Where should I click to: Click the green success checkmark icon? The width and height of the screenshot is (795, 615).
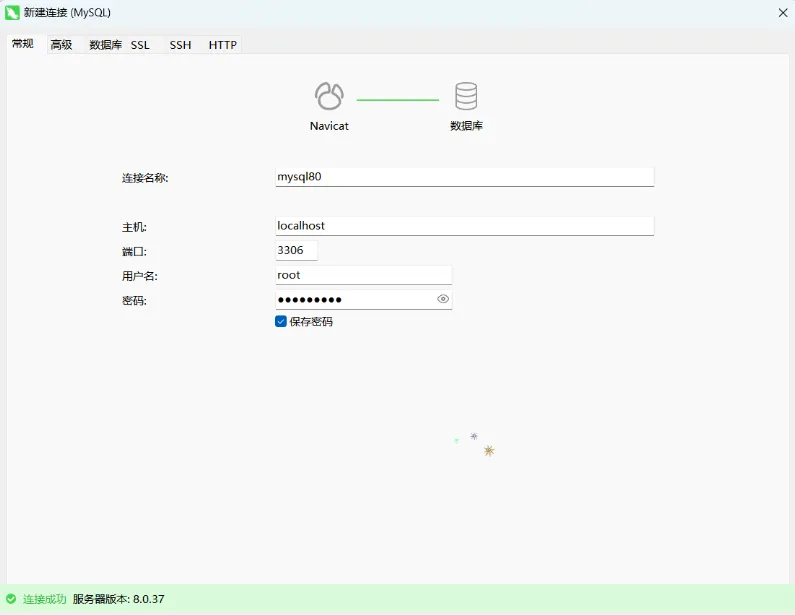point(11,599)
